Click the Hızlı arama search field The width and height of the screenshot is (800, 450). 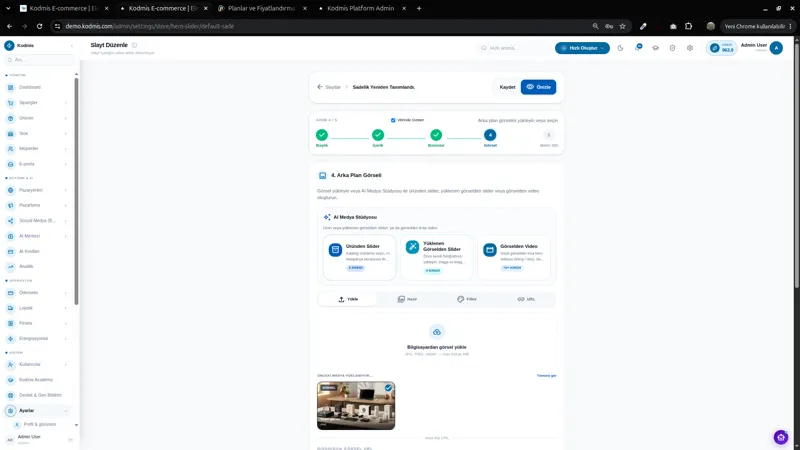pos(514,48)
